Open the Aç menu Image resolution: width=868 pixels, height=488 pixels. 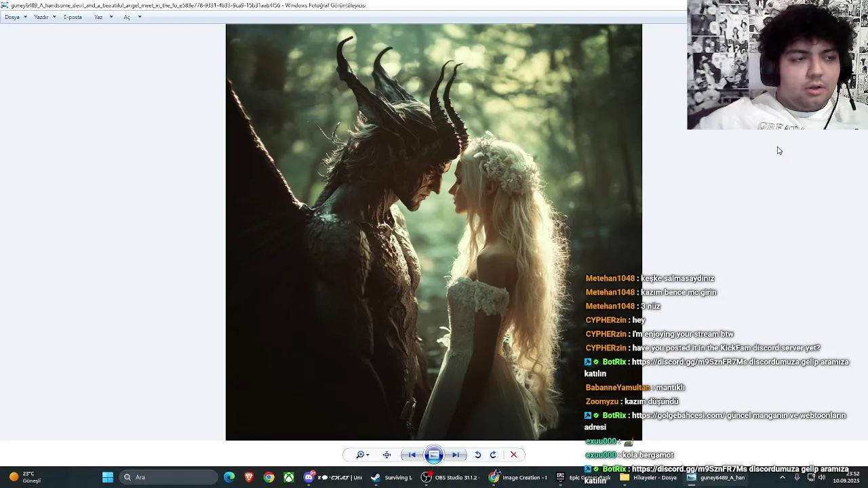(127, 17)
